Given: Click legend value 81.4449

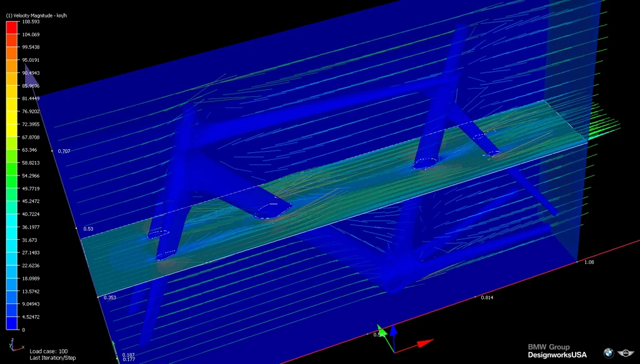Looking at the screenshot, I should pyautogui.click(x=31, y=99).
